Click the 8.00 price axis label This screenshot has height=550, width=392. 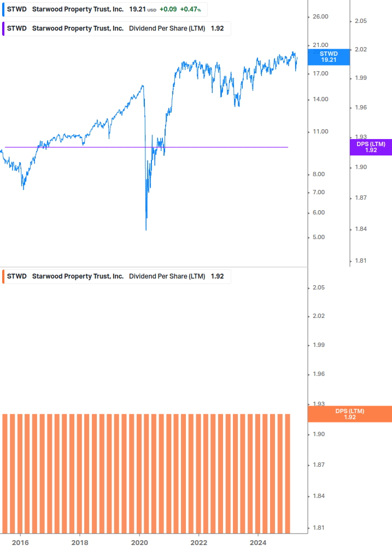point(319,175)
